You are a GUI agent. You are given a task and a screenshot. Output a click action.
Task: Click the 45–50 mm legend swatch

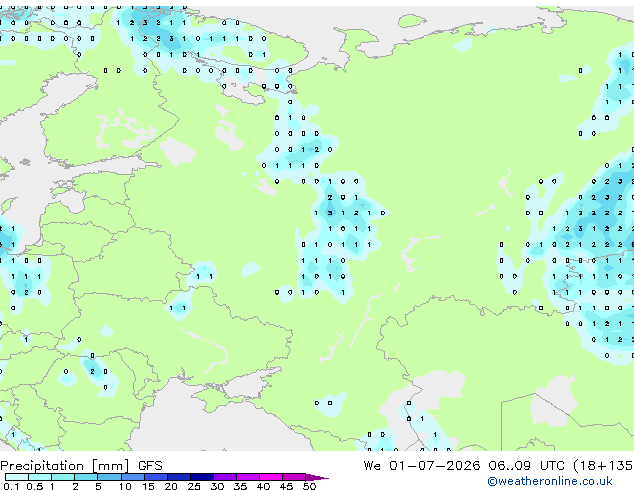tap(294, 477)
